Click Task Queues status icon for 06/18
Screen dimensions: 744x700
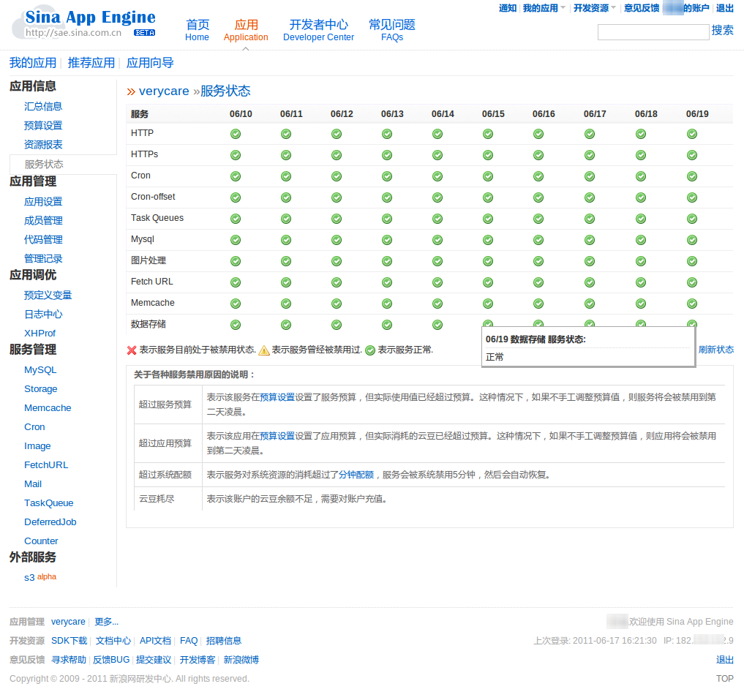(x=641, y=219)
